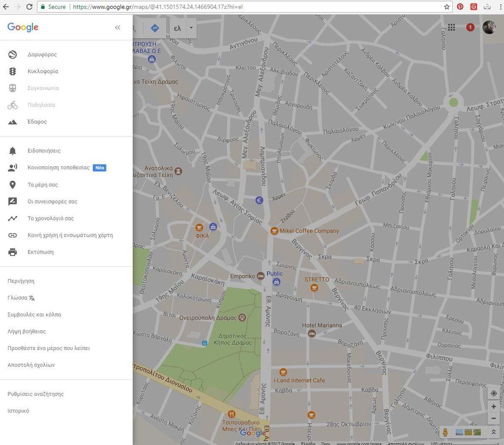The height and width of the screenshot is (445, 504).
Task: Click the blue directions diamond icon
Action: pos(155,28)
